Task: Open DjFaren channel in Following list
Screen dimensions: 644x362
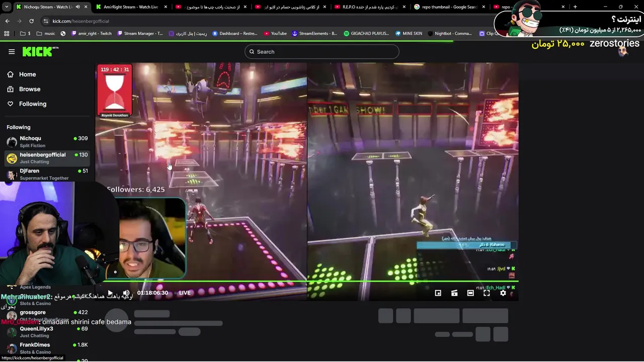Action: (x=47, y=174)
